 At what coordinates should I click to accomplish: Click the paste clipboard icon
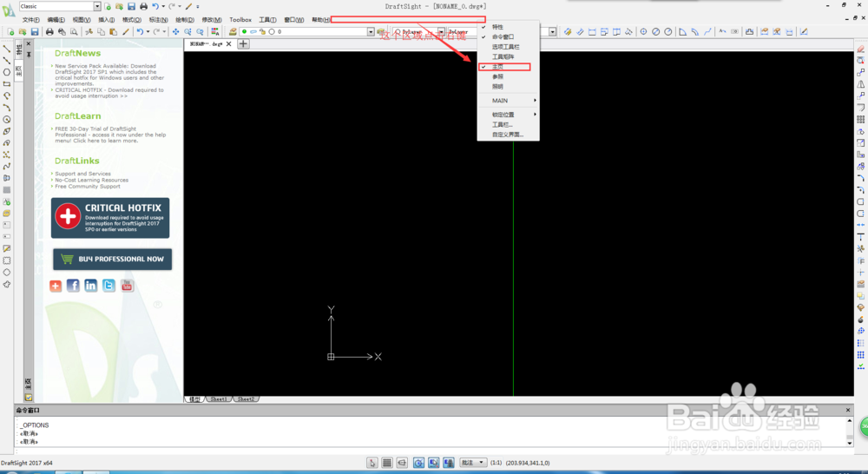pos(113,31)
